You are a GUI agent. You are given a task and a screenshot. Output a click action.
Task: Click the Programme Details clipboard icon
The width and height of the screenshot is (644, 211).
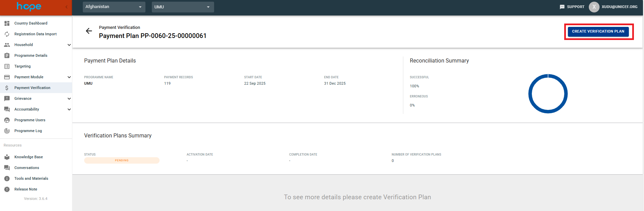tap(7, 55)
